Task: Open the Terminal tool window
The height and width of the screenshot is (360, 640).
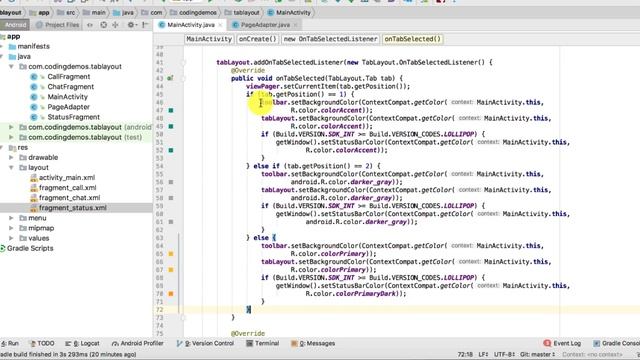Action: coord(262,343)
